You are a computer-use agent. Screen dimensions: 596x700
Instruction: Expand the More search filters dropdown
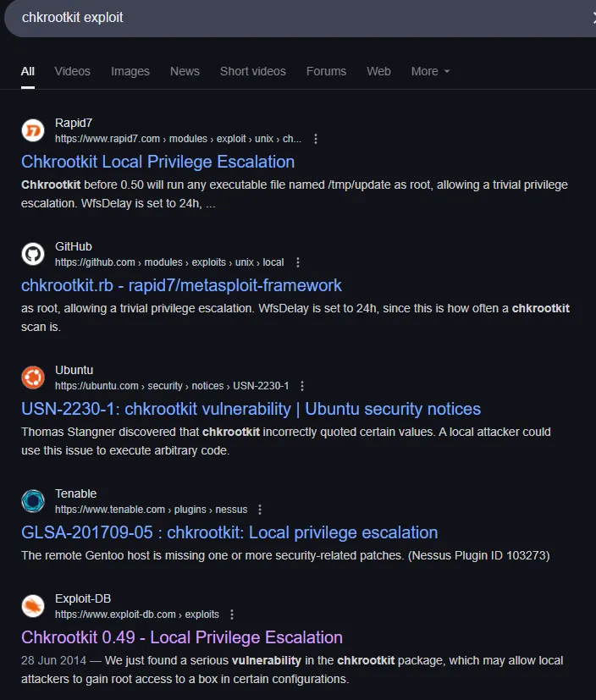[x=430, y=71]
